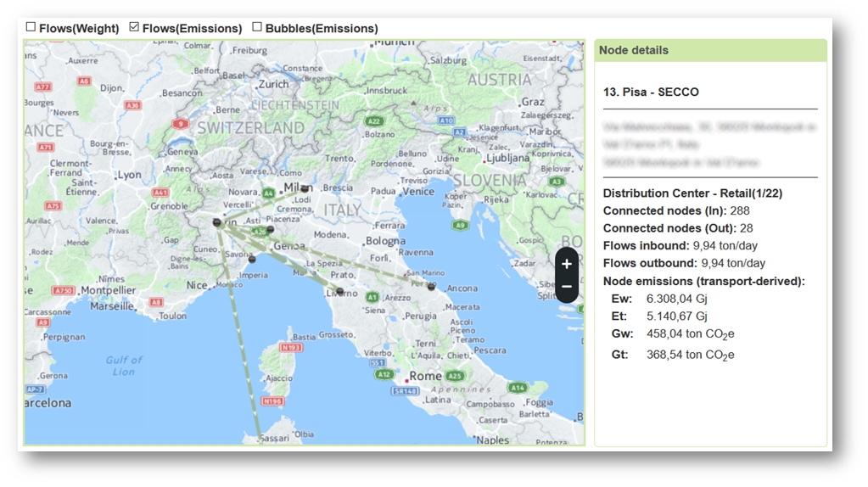
Task: Select the node marker near Milan
Action: pyautogui.click(x=305, y=189)
